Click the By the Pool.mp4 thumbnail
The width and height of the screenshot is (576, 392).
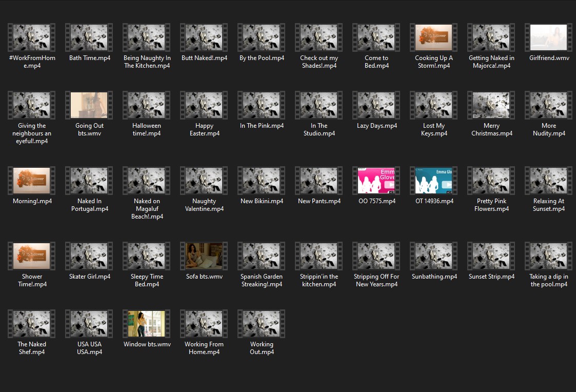(x=262, y=37)
